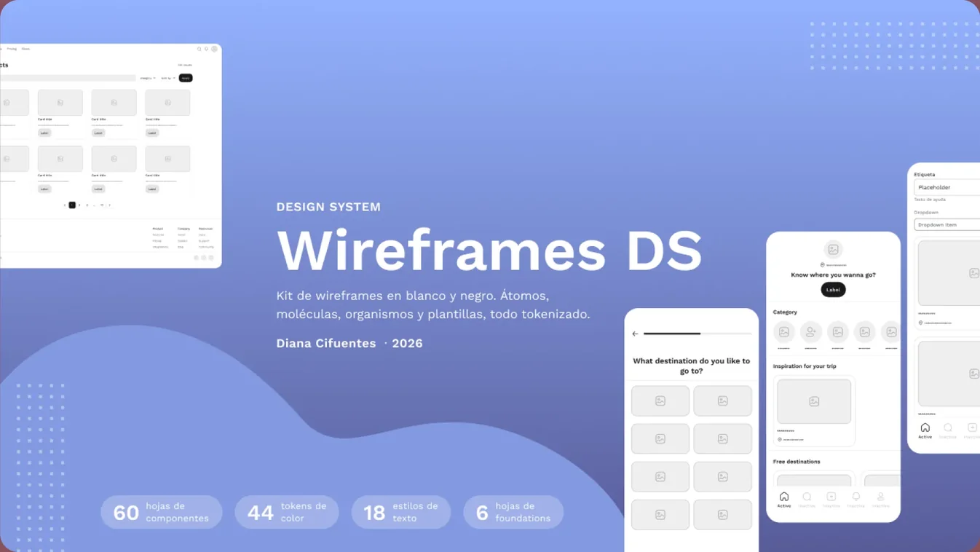The height and width of the screenshot is (552, 980).
Task: Click the Active home tab in the middle phone
Action: pyautogui.click(x=784, y=500)
